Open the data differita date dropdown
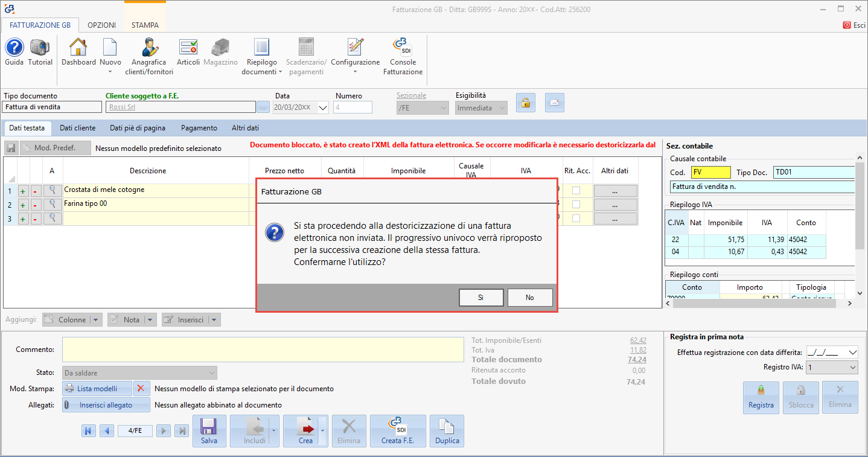Viewport: 868px width, 457px height. point(852,352)
